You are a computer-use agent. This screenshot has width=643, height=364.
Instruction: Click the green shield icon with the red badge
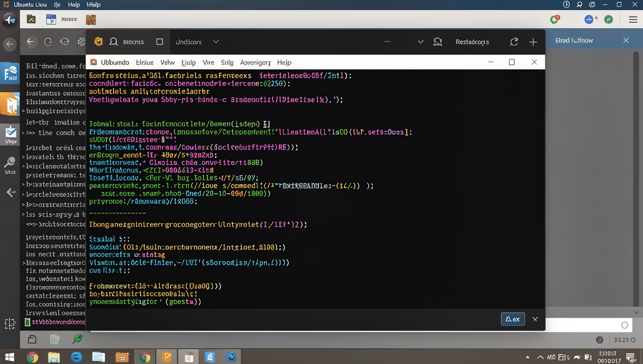[x=555, y=19]
